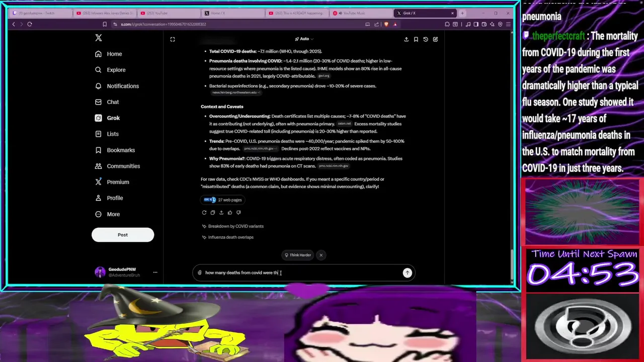Image resolution: width=644 pixels, height=362 pixels.
Task: Open Profile in the sidebar
Action: pyautogui.click(x=109, y=198)
